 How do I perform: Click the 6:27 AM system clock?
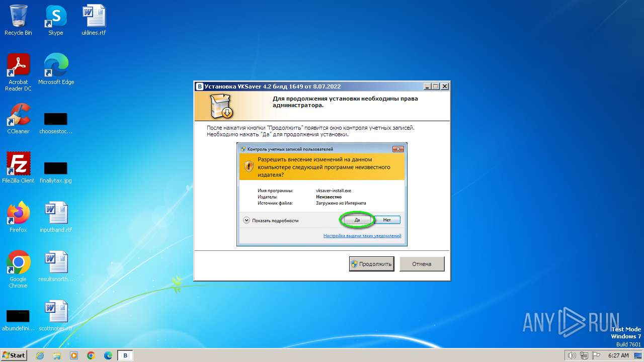click(618, 355)
